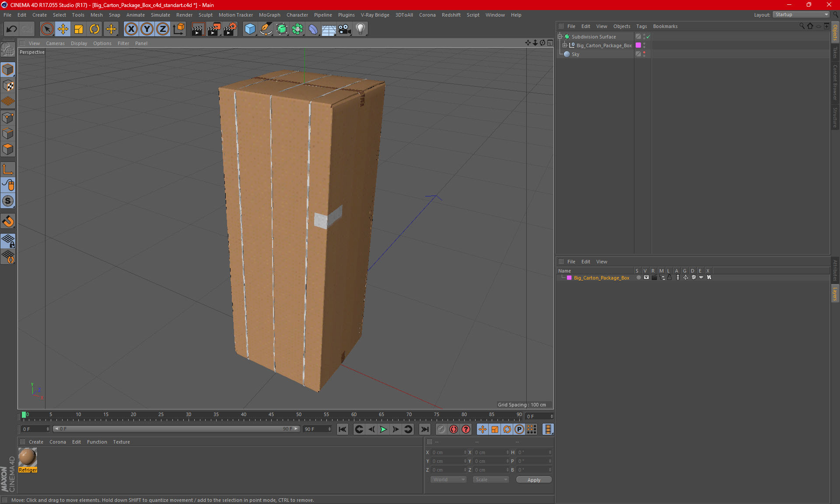Open Object Manager Tags menu

(x=641, y=26)
